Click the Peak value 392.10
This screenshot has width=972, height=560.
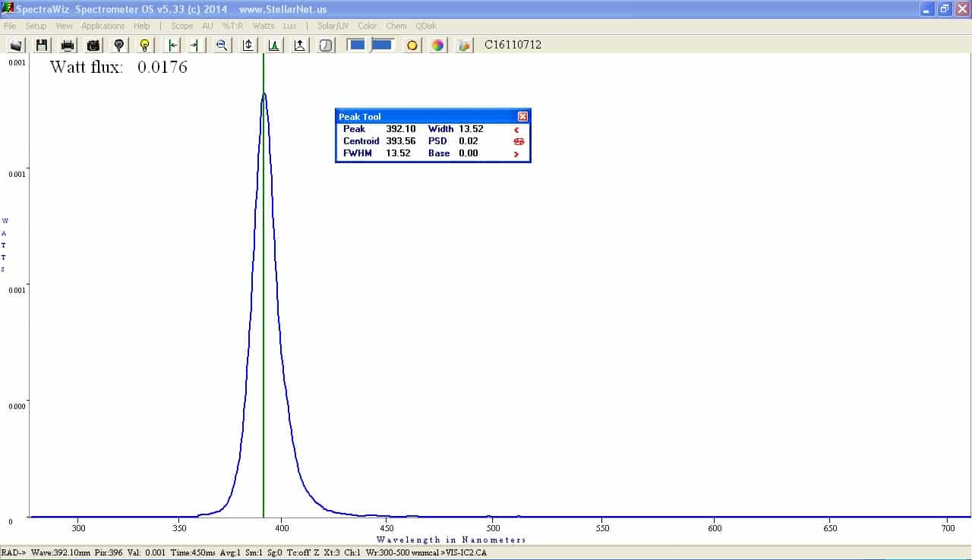(400, 129)
